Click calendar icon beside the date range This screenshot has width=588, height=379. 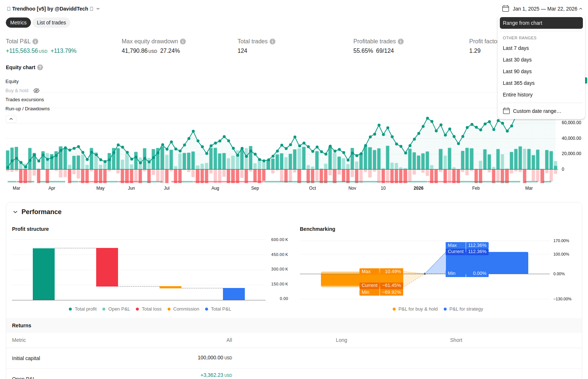click(506, 9)
